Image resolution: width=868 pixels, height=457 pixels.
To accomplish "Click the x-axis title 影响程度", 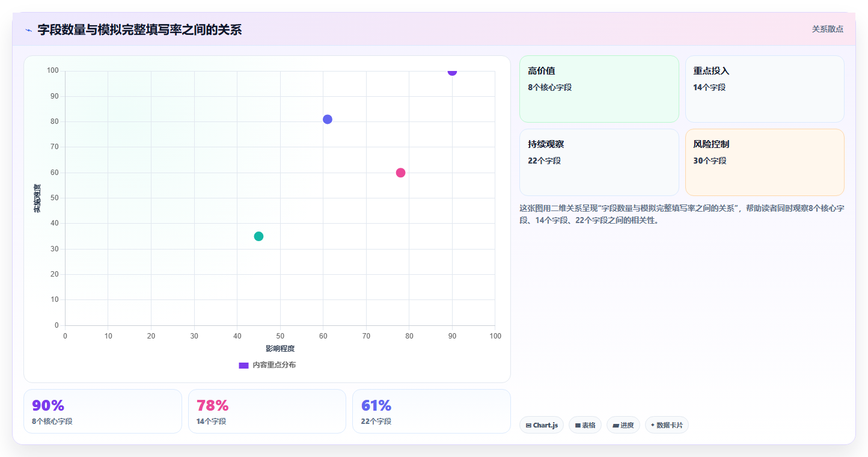I will [x=280, y=349].
